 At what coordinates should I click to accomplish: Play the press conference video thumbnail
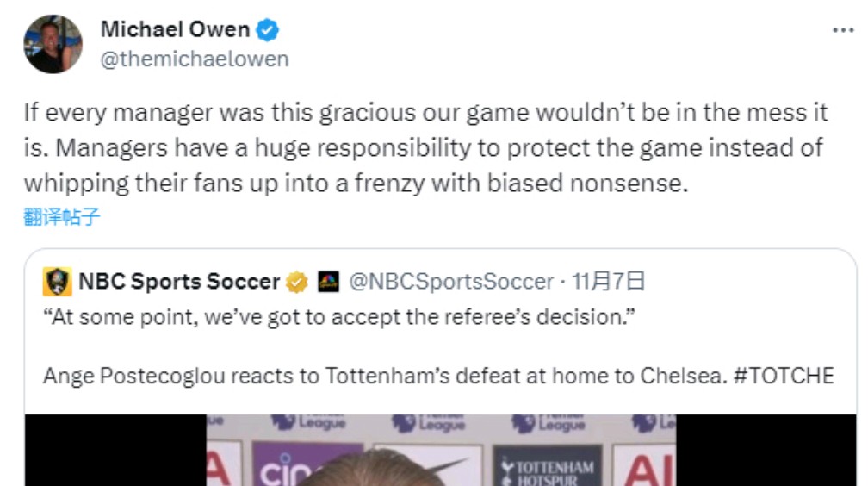point(439,451)
